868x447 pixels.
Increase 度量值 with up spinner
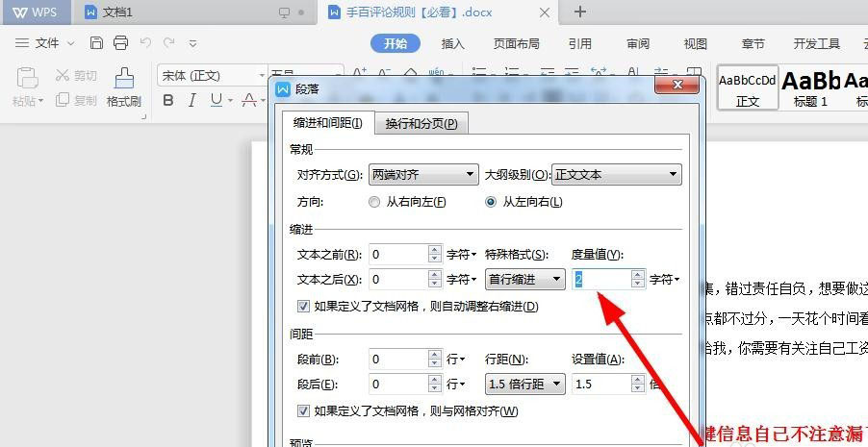point(639,274)
